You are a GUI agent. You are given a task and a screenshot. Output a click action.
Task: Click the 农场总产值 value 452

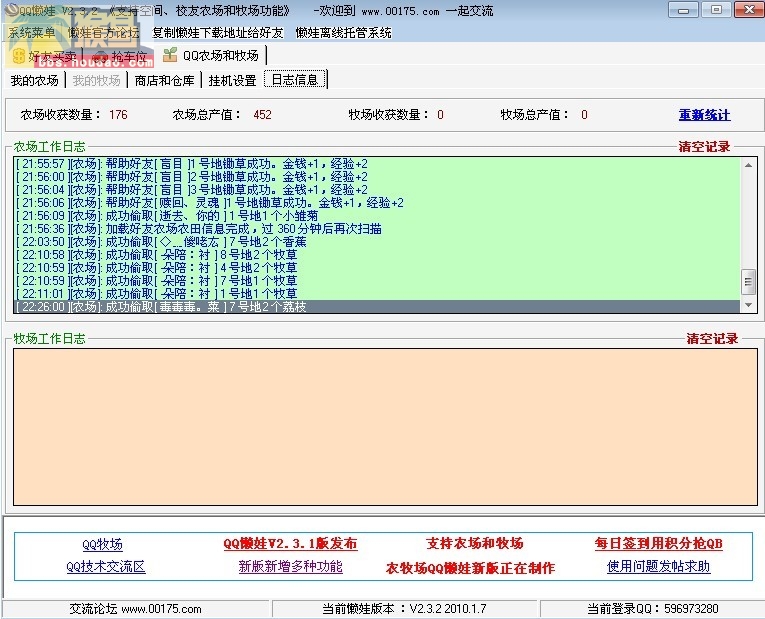point(262,115)
